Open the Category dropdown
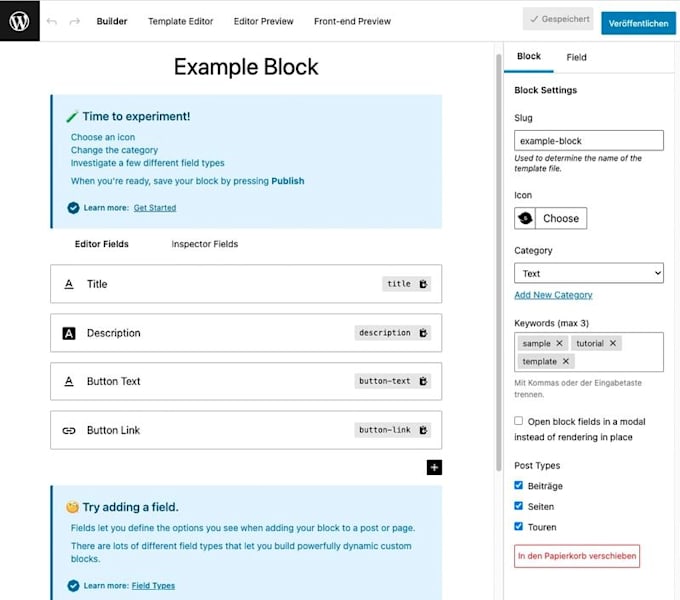This screenshot has width=680, height=600. (589, 273)
